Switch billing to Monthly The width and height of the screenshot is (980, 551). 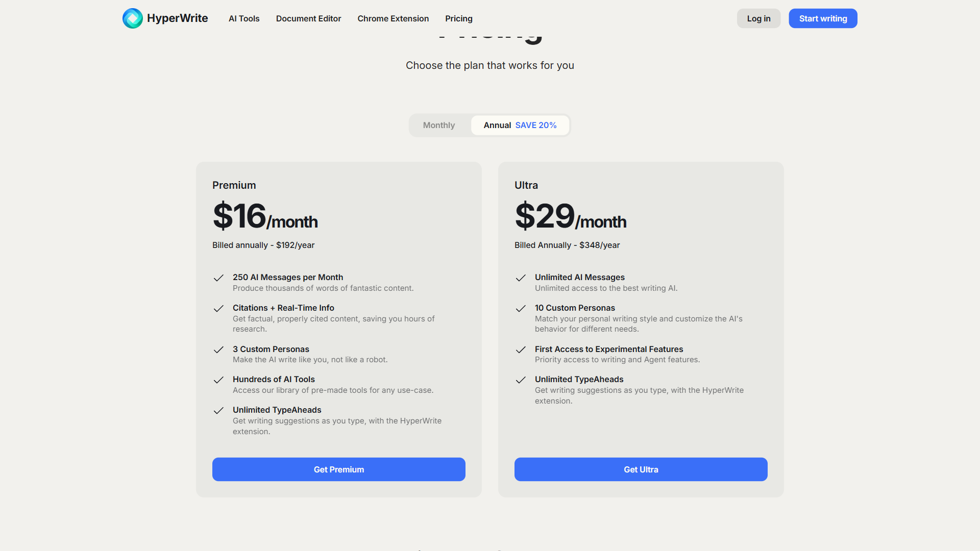[439, 125]
